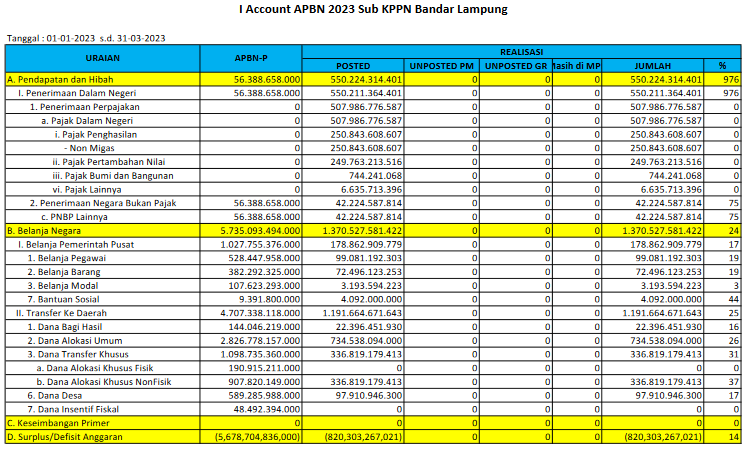
Task: Click row 'ii. Pajak Pertambahan Nilai'
Action: pos(373,162)
